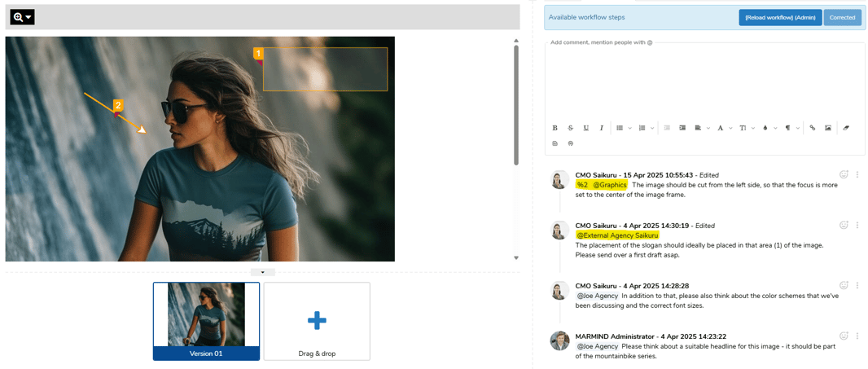Image resolution: width=868 pixels, height=369 pixels.
Task: Insert a hyperlink in the comment
Action: click(812, 128)
